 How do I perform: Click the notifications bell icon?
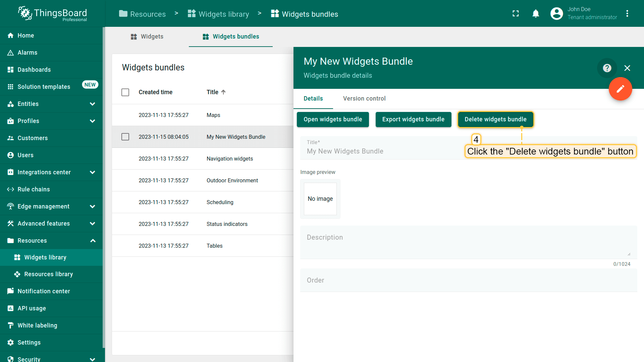[x=536, y=14]
